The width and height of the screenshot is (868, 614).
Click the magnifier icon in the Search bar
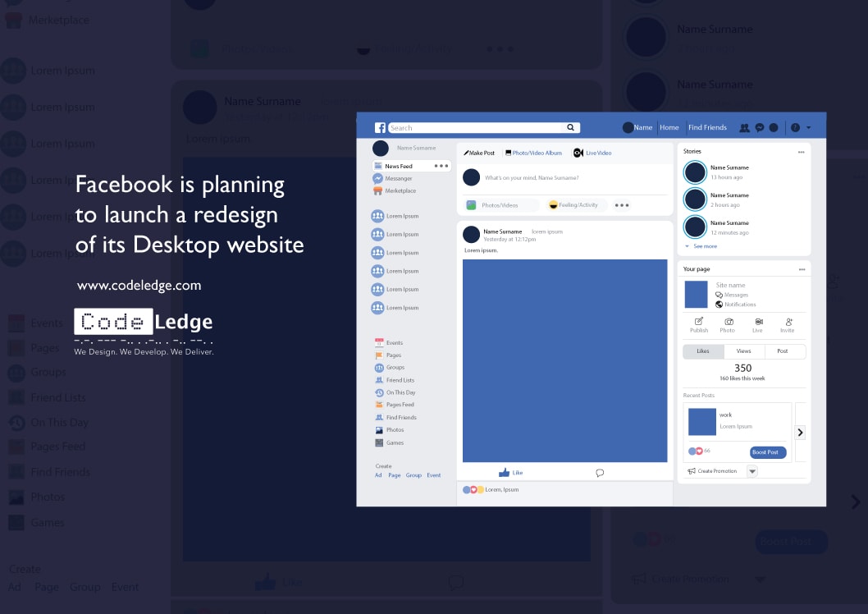(x=570, y=127)
